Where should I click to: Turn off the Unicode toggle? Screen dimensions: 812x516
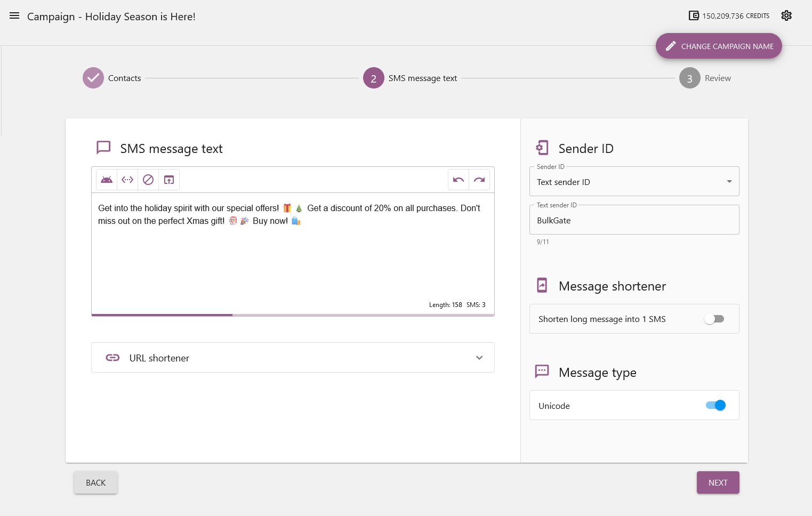click(x=715, y=405)
